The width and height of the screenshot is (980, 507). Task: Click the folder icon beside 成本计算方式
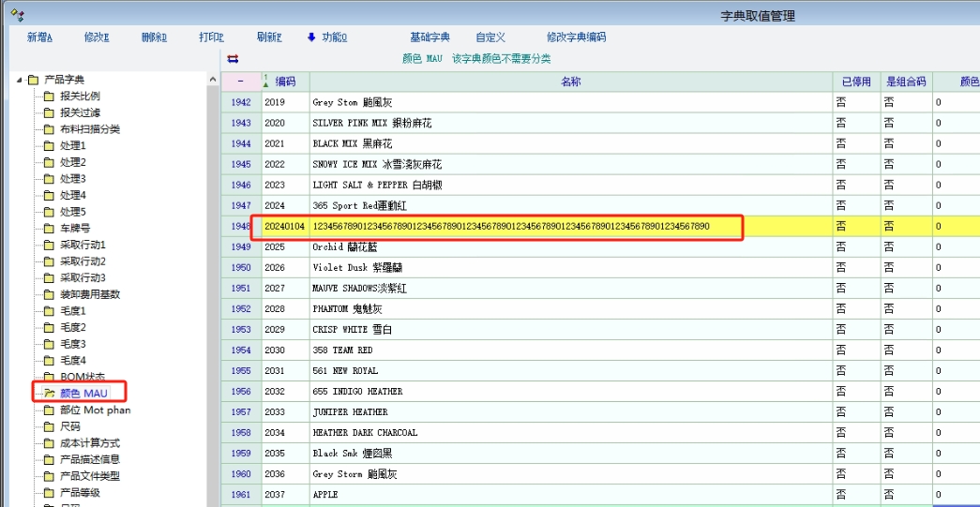(x=49, y=443)
